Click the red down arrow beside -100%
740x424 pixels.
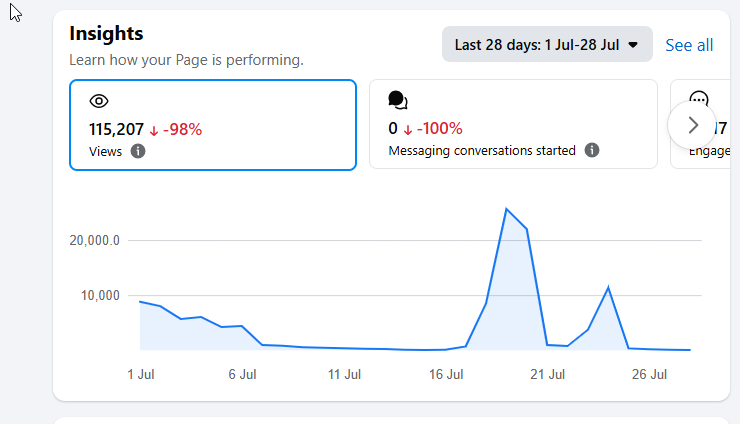click(x=408, y=129)
